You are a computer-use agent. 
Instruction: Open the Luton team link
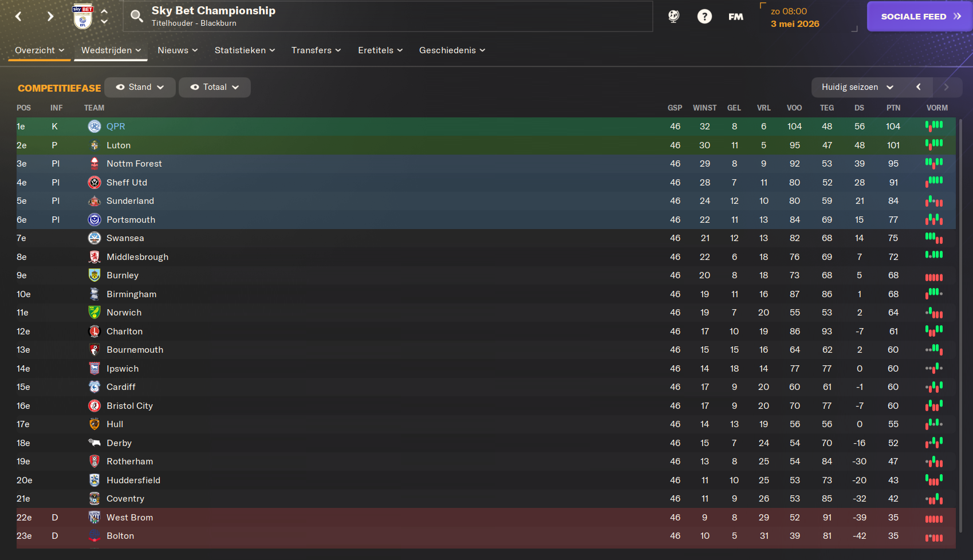pyautogui.click(x=119, y=145)
